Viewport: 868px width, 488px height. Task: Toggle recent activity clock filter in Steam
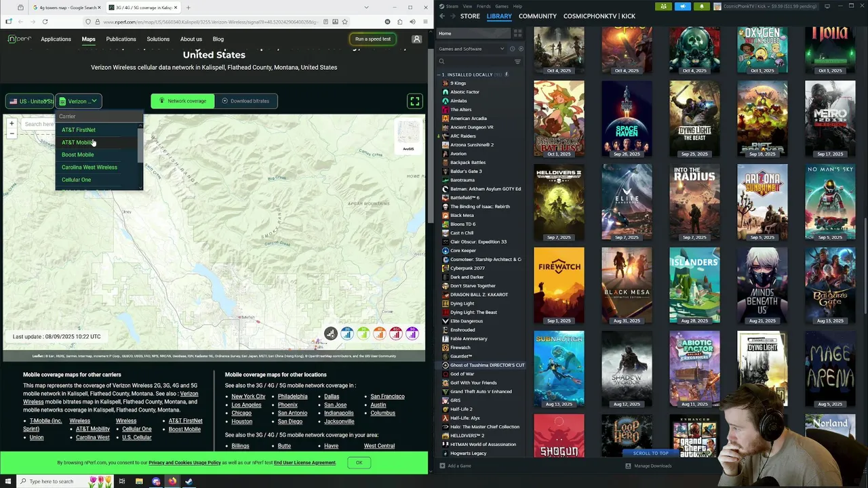coord(512,49)
